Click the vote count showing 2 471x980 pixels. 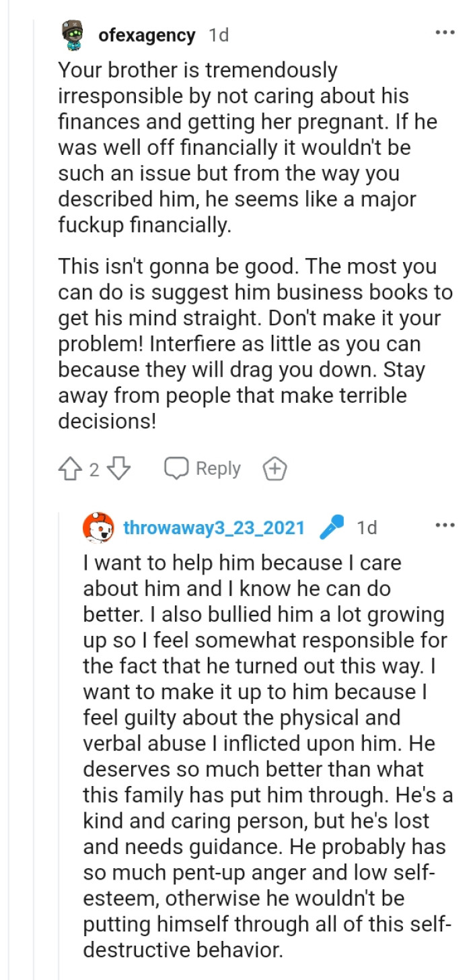click(94, 468)
